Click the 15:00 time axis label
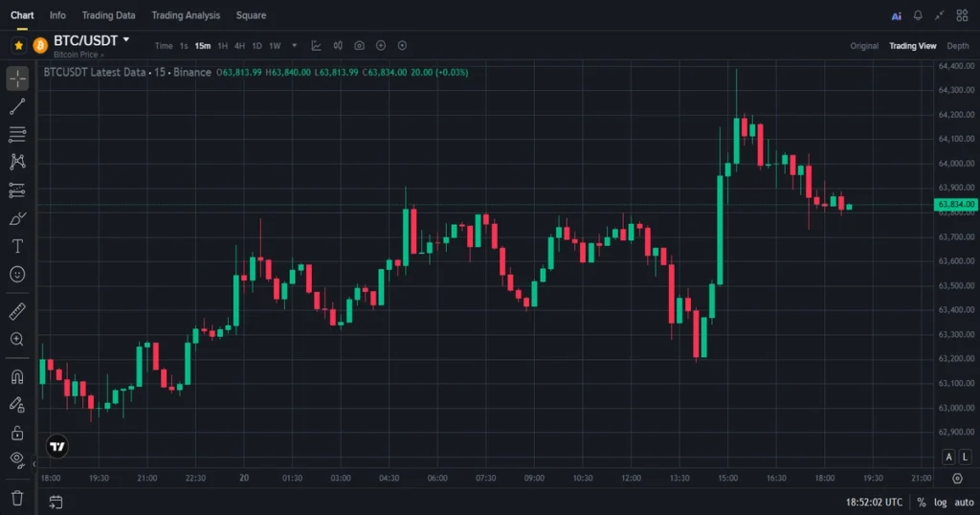 click(727, 478)
